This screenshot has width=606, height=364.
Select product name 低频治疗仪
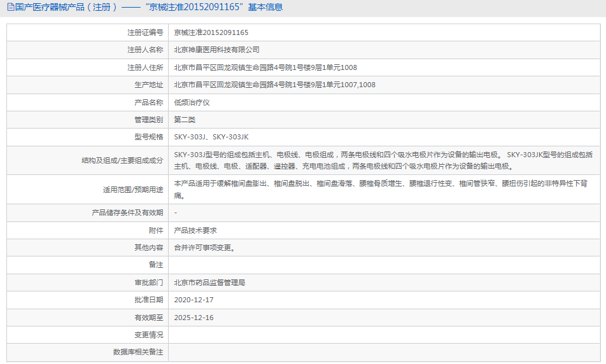click(x=192, y=102)
